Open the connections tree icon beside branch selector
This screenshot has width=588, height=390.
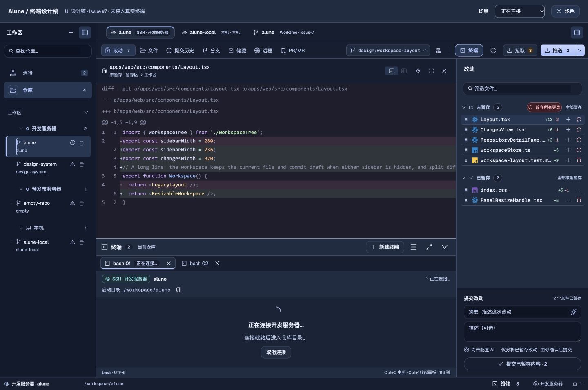438,51
